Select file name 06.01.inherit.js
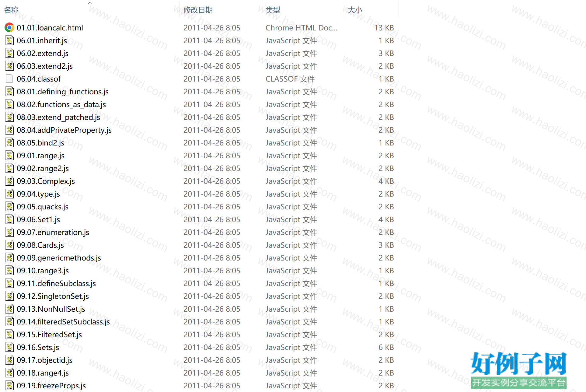This screenshot has width=586, height=392. click(x=42, y=40)
